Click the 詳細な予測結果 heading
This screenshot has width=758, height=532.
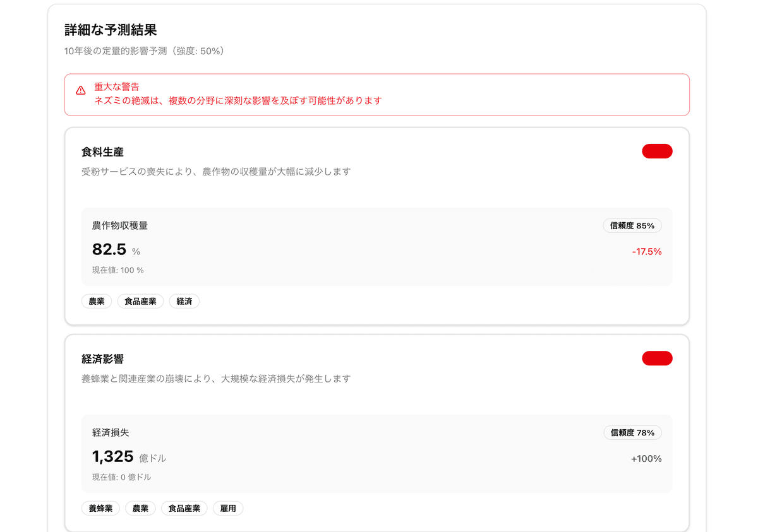[111, 30]
